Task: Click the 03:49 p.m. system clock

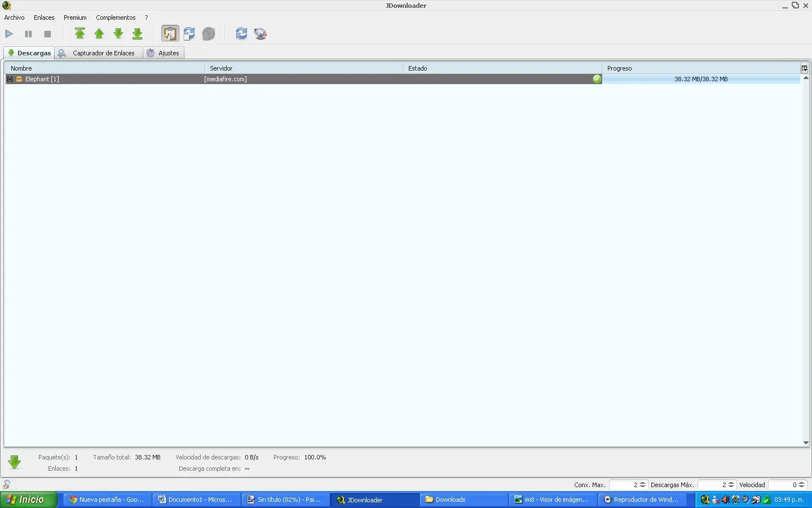Action: click(789, 500)
